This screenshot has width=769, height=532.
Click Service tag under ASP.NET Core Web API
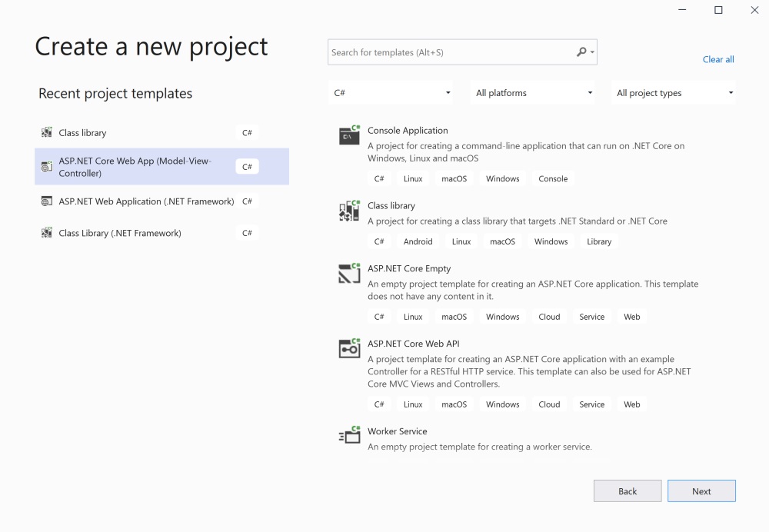click(x=591, y=404)
